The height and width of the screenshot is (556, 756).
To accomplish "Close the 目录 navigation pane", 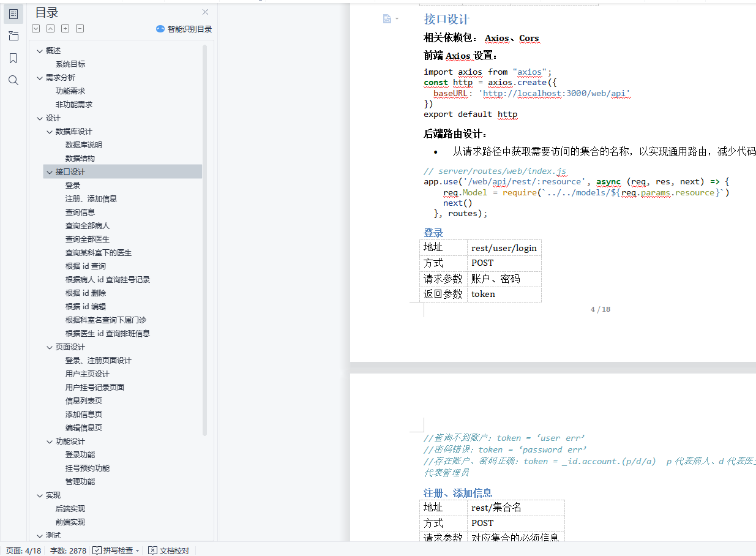I will pyautogui.click(x=206, y=12).
